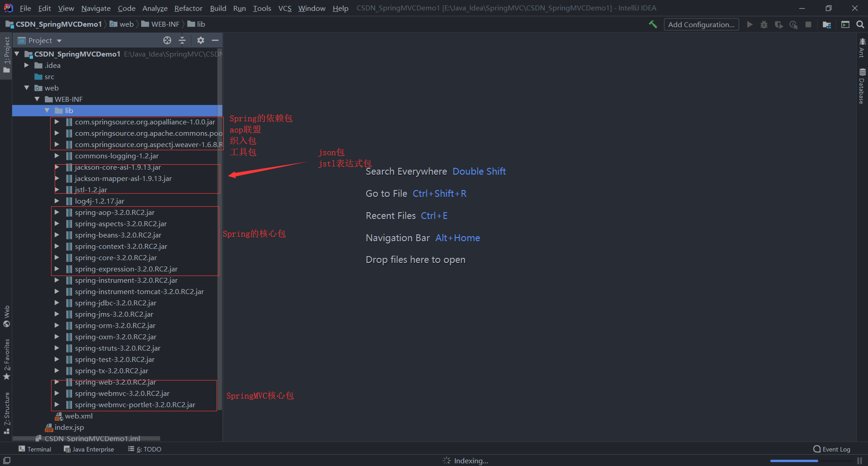868x466 pixels.
Task: Open the Navigate menu
Action: point(96,8)
